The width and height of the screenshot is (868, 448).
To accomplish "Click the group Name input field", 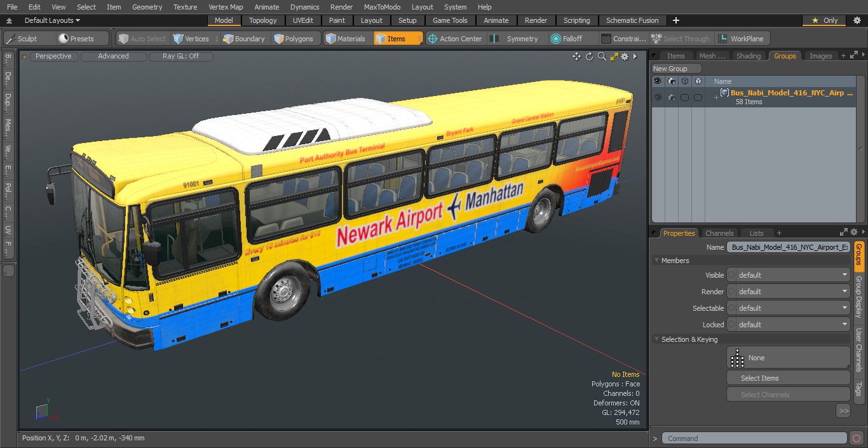I will click(788, 247).
